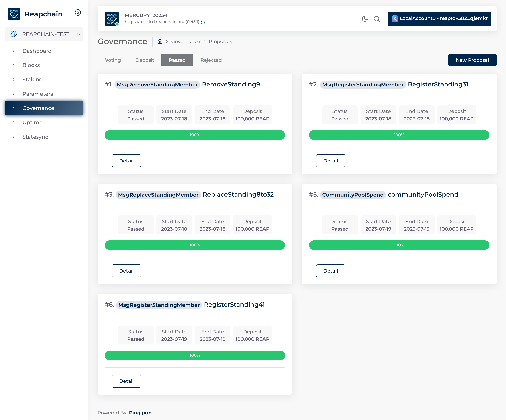Select the Deposit tab
Image resolution: width=506 pixels, height=420 pixels.
pos(145,60)
